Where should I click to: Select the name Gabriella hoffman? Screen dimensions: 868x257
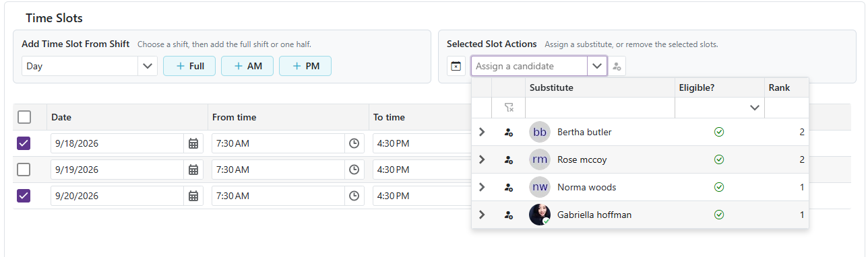[x=594, y=215]
